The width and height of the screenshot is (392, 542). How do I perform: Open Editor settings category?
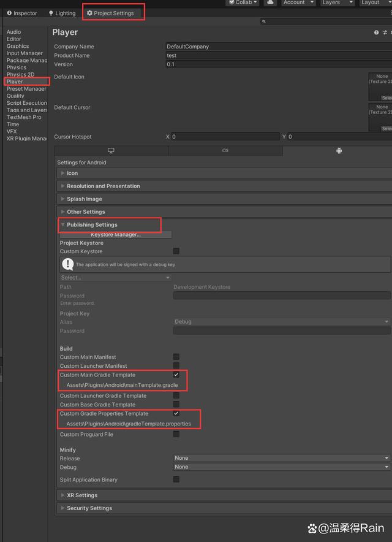[14, 39]
